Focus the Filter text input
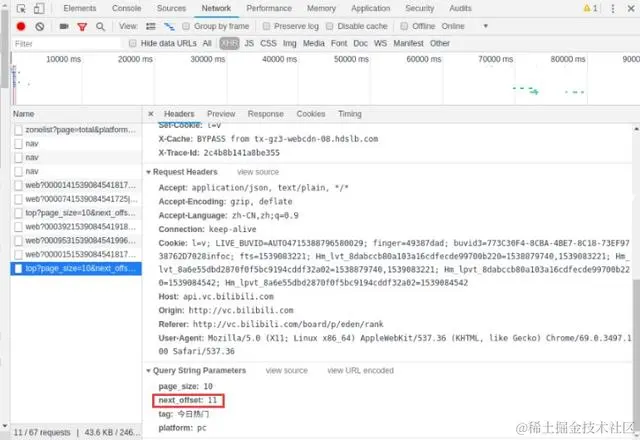640x440 pixels. 67,44
